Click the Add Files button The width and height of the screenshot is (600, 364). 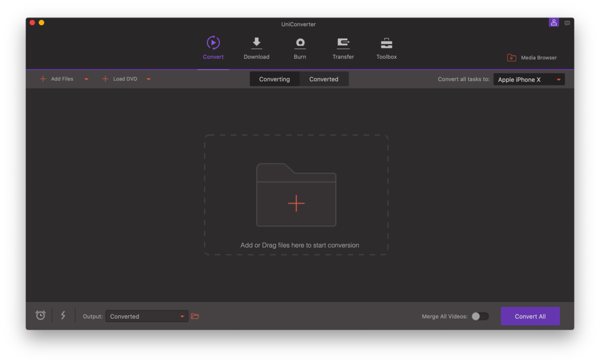[57, 79]
